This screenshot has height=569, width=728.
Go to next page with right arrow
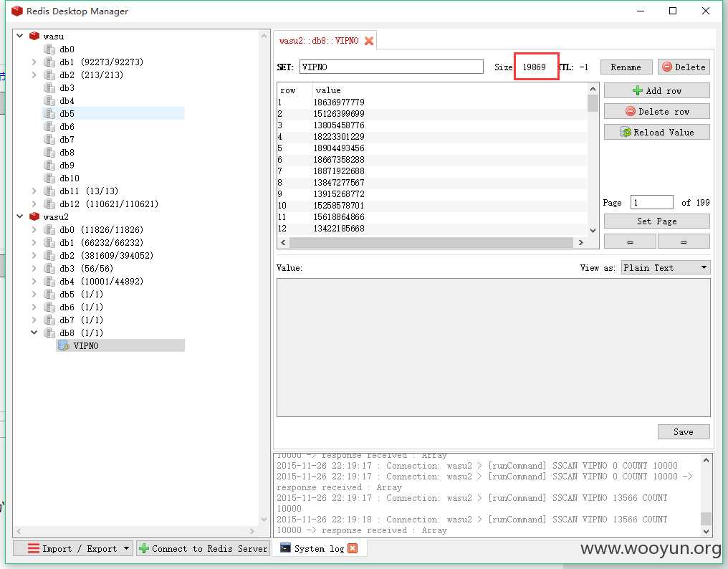click(x=684, y=242)
